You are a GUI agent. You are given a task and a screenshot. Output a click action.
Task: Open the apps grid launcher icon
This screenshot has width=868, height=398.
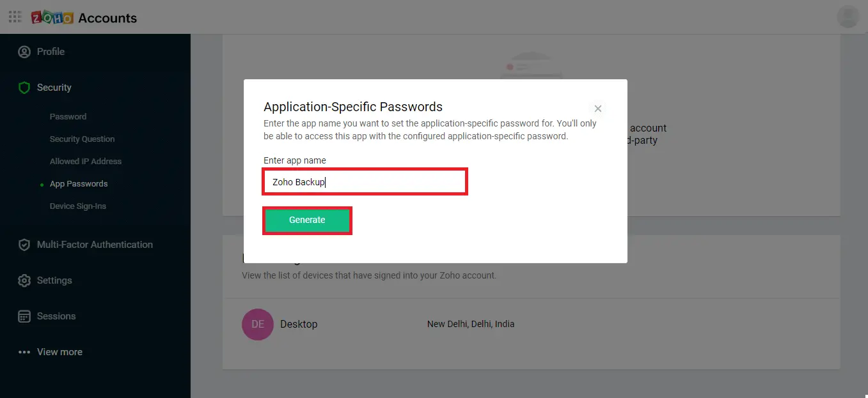click(15, 17)
